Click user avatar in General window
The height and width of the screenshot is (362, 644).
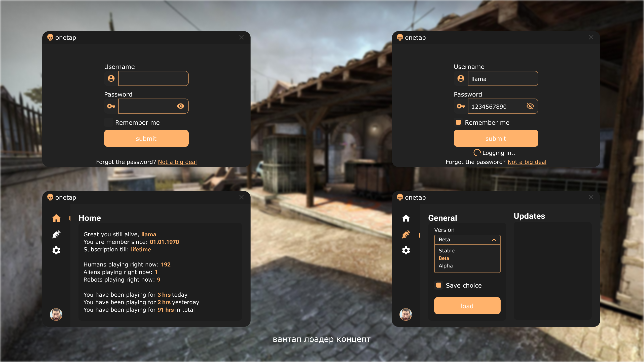(406, 314)
